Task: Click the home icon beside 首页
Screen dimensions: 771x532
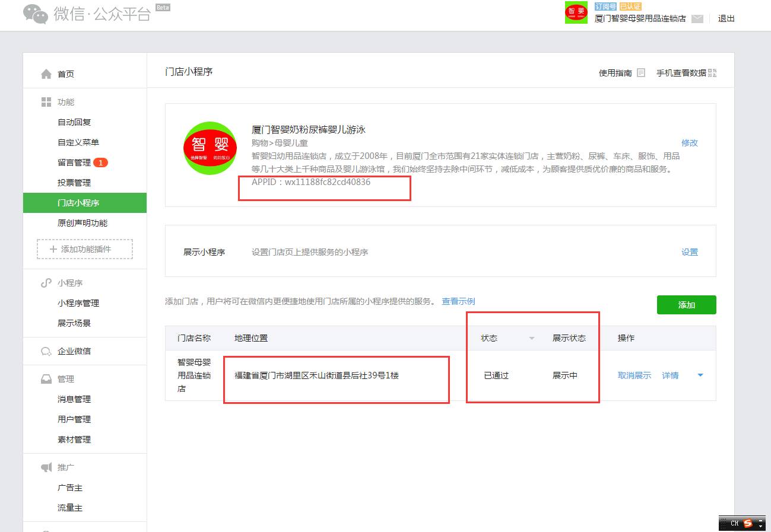Action: 46,74
